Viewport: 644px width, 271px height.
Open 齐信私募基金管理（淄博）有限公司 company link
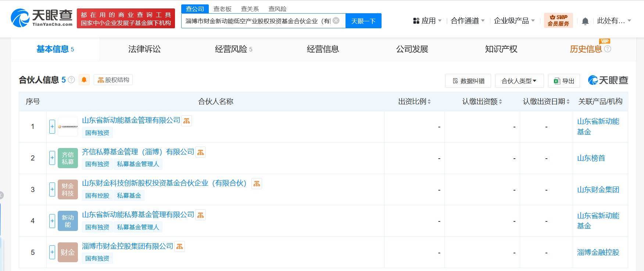(x=138, y=152)
